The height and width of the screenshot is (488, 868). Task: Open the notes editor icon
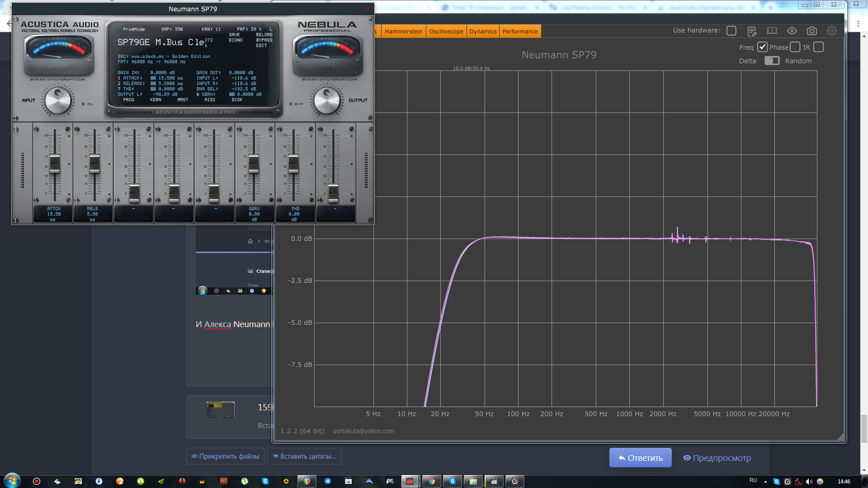(752, 31)
